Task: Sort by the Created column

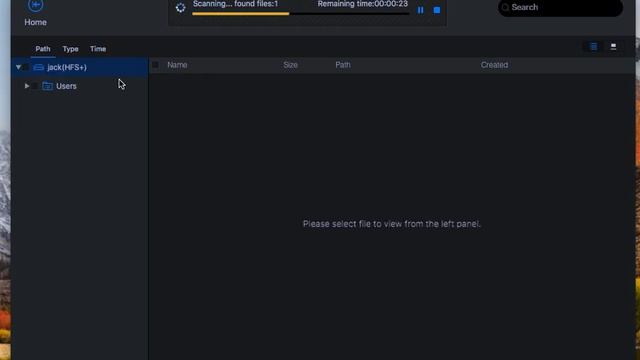Action: click(x=494, y=65)
